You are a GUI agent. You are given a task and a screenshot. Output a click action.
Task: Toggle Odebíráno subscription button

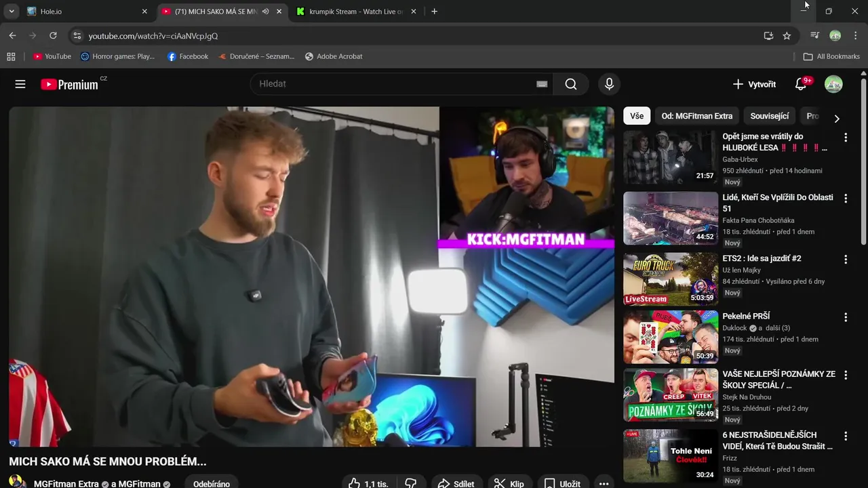point(212,483)
